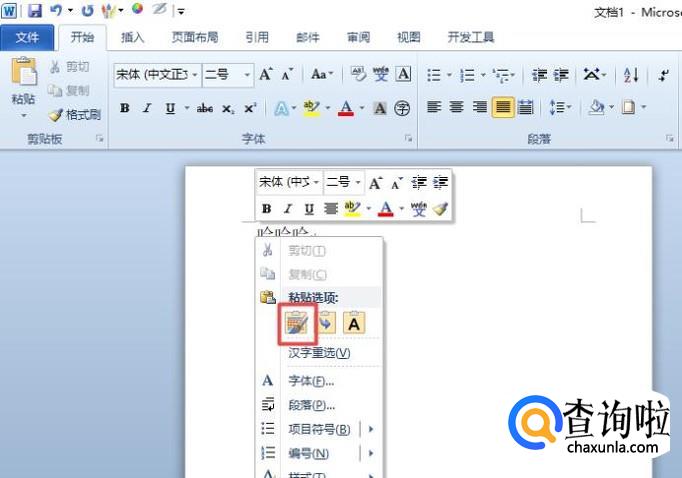Click the Sort icon in Paragraph group

coord(631,75)
